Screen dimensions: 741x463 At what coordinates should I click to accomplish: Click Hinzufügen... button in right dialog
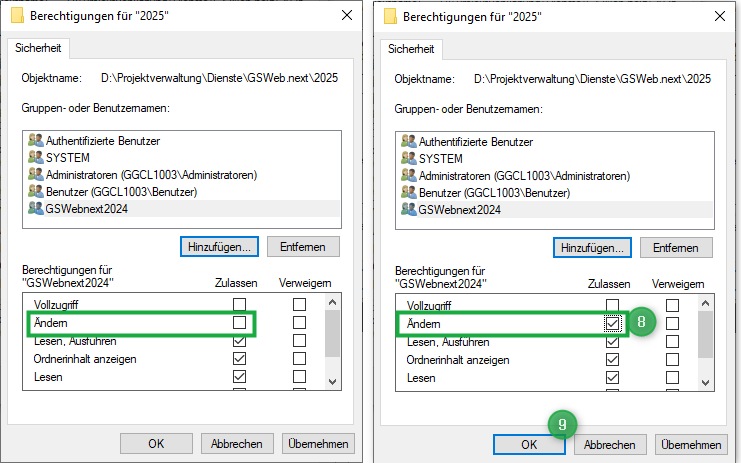click(592, 248)
